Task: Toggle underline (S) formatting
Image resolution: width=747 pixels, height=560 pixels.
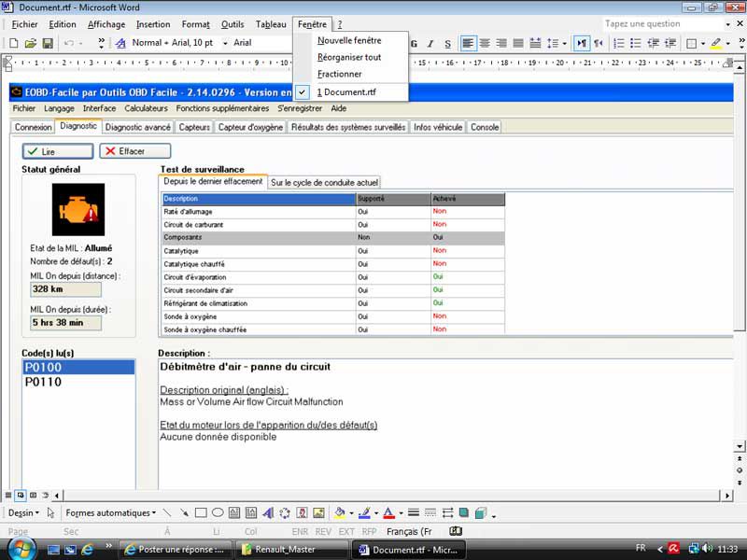Action: point(447,43)
